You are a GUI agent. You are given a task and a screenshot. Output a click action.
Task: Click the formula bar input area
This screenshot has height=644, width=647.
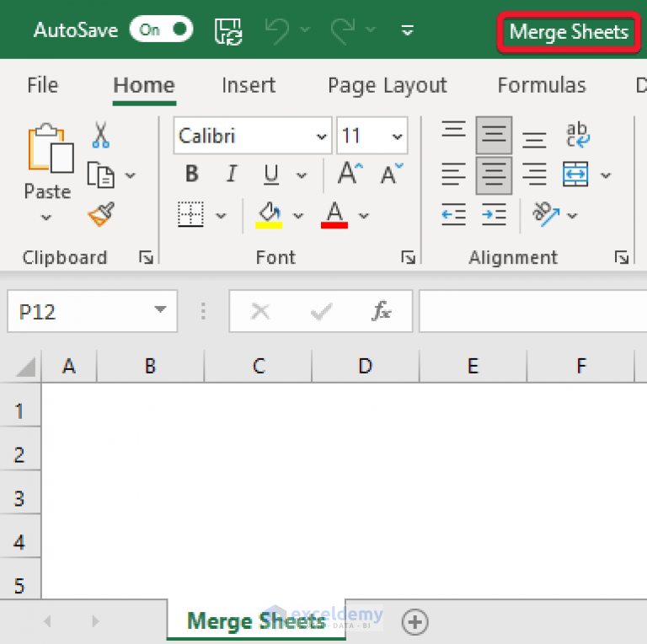532,311
